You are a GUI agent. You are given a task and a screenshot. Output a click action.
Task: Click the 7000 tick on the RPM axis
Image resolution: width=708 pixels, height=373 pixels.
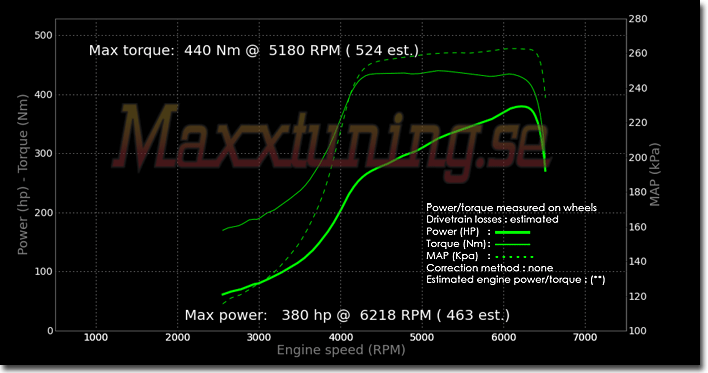click(585, 337)
